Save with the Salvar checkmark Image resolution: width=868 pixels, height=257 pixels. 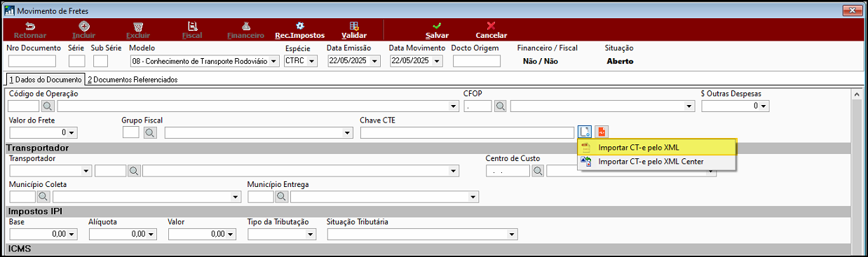437,30
